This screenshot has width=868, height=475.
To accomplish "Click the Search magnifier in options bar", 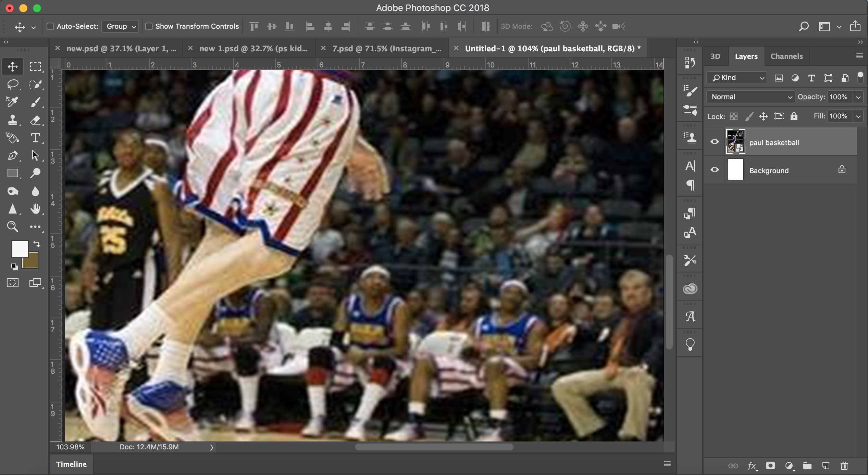I will tap(804, 26).
